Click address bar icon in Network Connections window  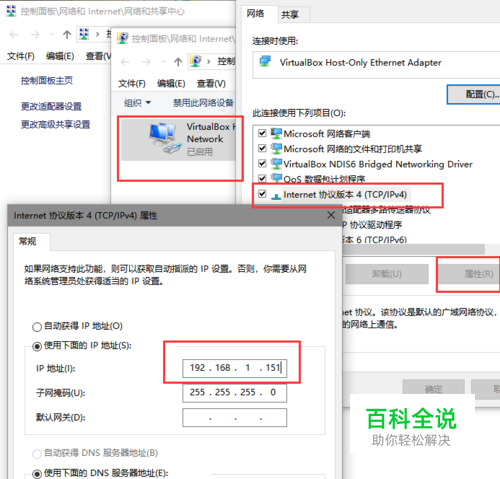195,61
